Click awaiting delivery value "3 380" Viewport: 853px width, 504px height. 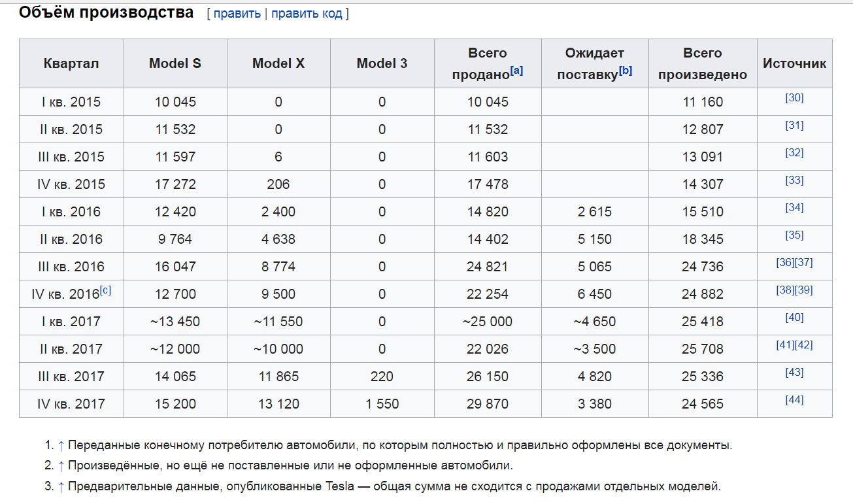click(x=595, y=404)
